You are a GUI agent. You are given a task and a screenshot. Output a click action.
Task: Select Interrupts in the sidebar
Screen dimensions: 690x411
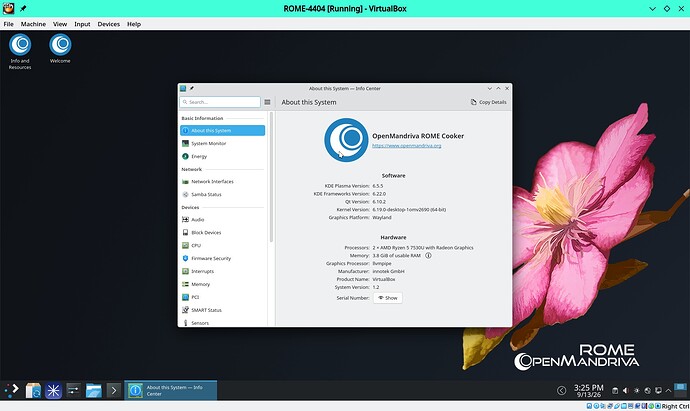(x=222, y=271)
